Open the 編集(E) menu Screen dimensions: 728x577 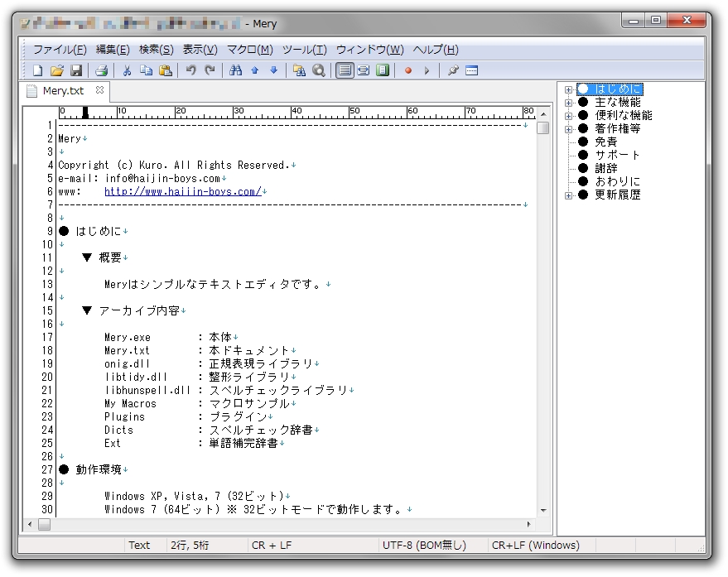click(x=113, y=50)
